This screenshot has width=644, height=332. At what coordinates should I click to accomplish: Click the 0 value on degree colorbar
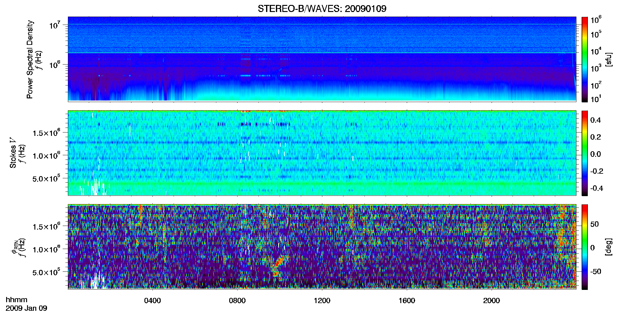coord(592,248)
